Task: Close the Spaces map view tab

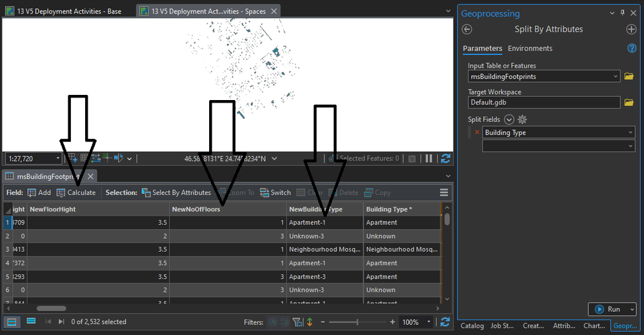Action: point(274,11)
